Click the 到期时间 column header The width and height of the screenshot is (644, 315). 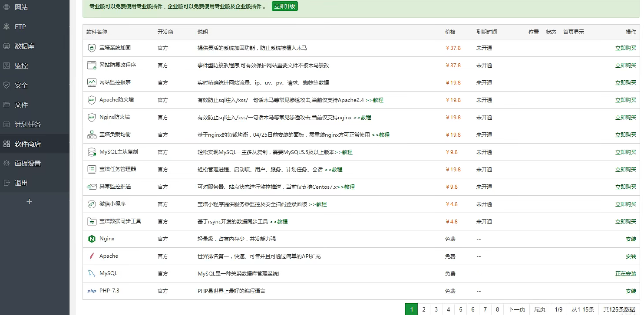click(487, 32)
